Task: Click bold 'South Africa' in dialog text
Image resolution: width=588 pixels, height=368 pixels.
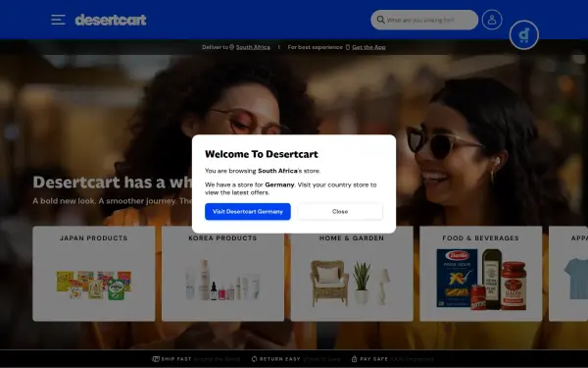Action: coord(277,171)
